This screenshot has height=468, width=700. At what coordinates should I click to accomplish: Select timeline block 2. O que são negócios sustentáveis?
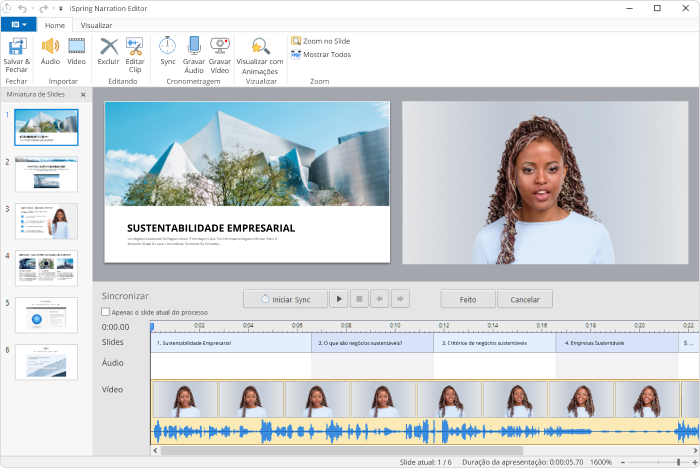(x=372, y=343)
